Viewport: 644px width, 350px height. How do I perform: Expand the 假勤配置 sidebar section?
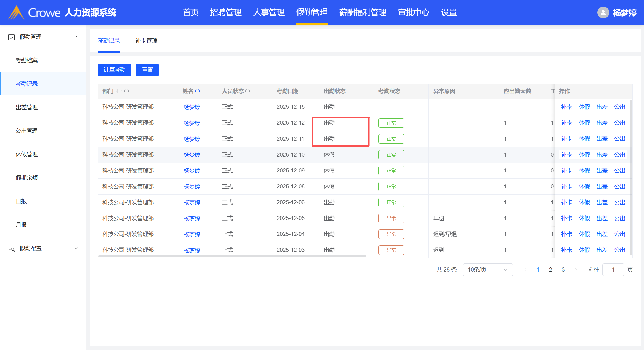pos(76,248)
